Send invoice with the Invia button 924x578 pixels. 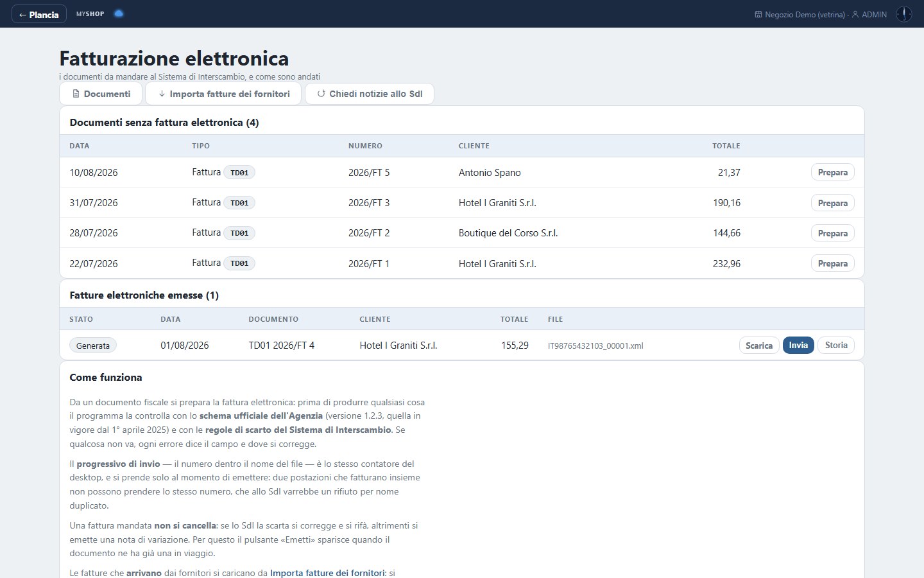(798, 345)
